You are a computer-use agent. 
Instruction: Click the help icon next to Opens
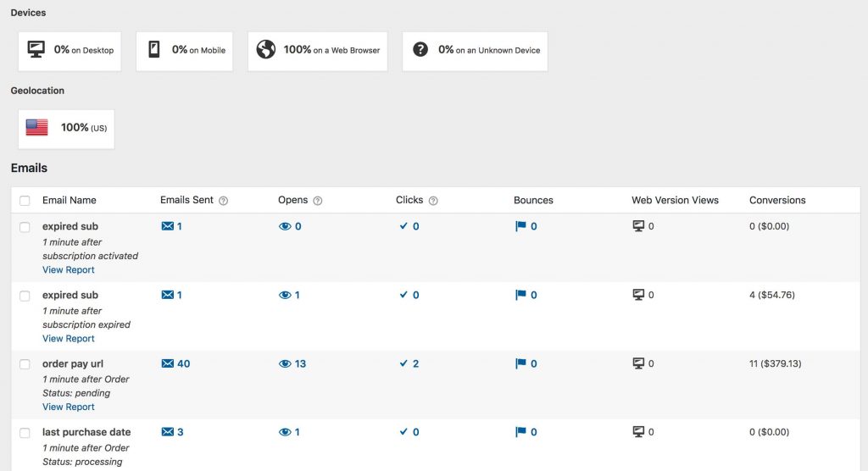318,201
